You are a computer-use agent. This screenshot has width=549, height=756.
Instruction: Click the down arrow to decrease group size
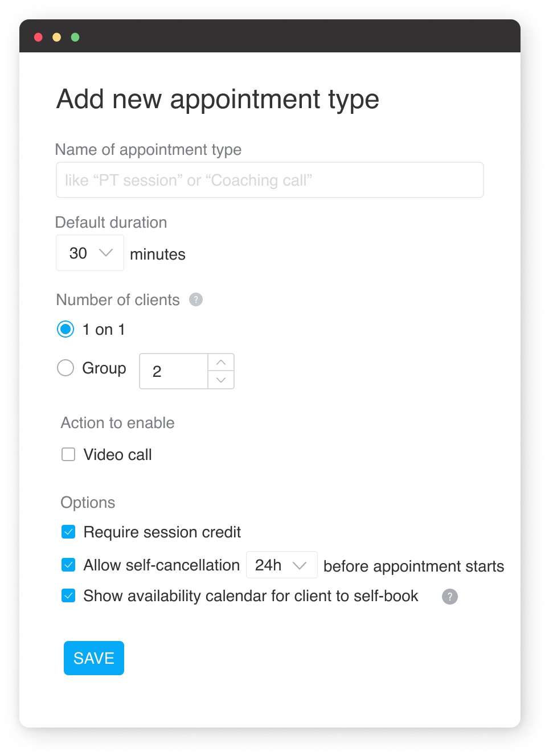(x=221, y=381)
